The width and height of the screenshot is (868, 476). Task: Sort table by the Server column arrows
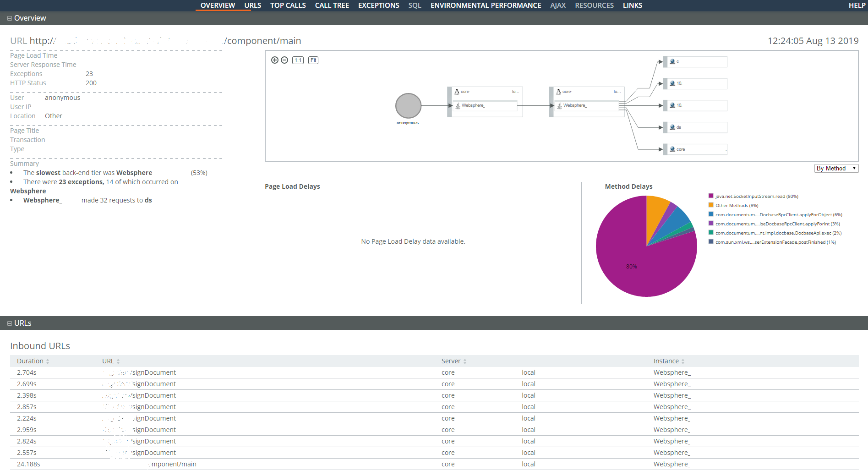coord(465,361)
